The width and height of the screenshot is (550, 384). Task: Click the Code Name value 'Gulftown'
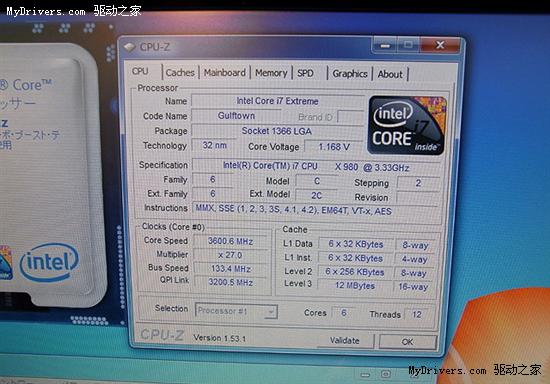click(236, 116)
